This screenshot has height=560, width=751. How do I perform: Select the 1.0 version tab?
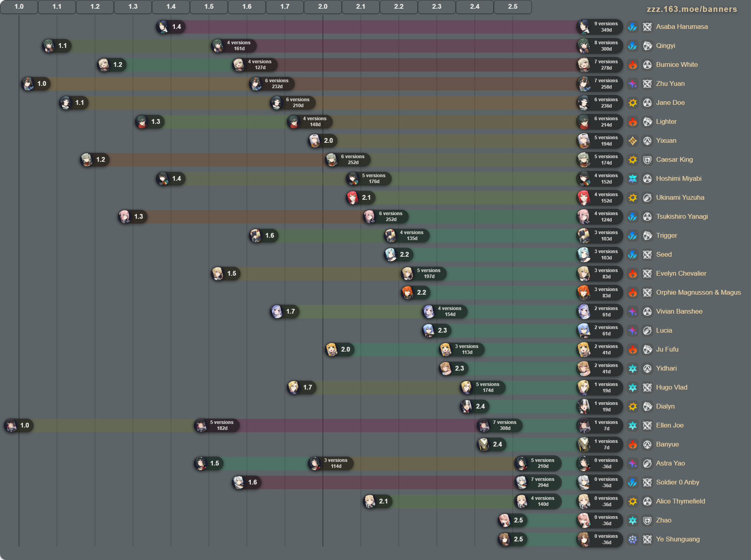coord(19,7)
